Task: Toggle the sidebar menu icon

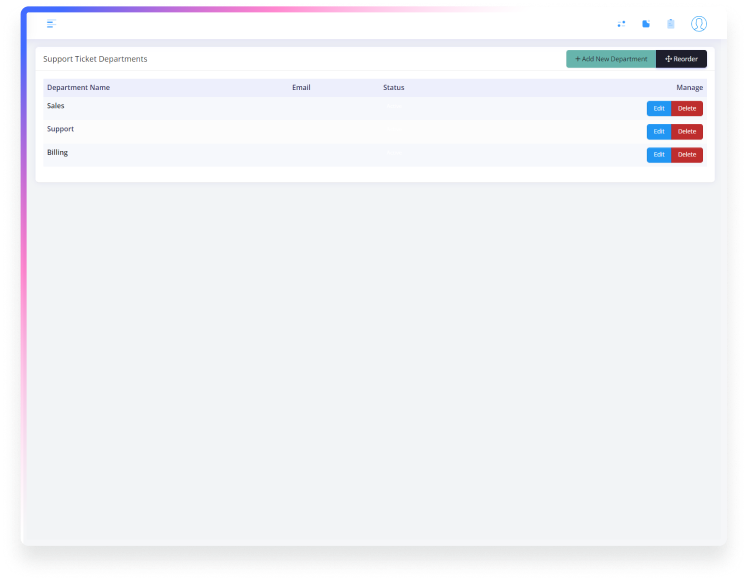Action: coord(51,23)
